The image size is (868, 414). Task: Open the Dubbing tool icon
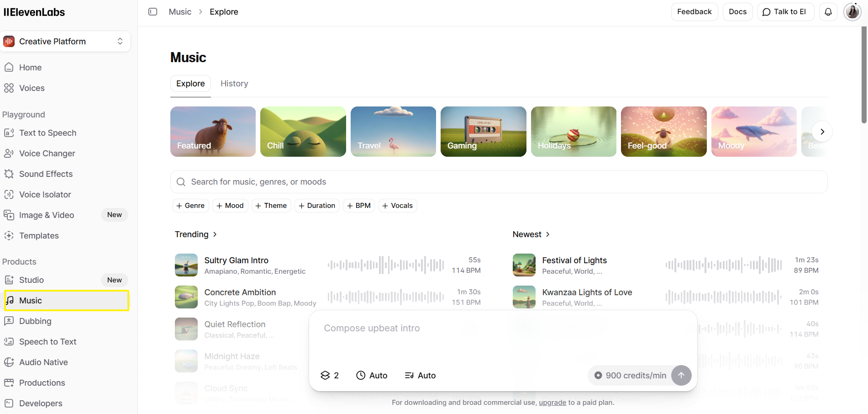(10, 321)
